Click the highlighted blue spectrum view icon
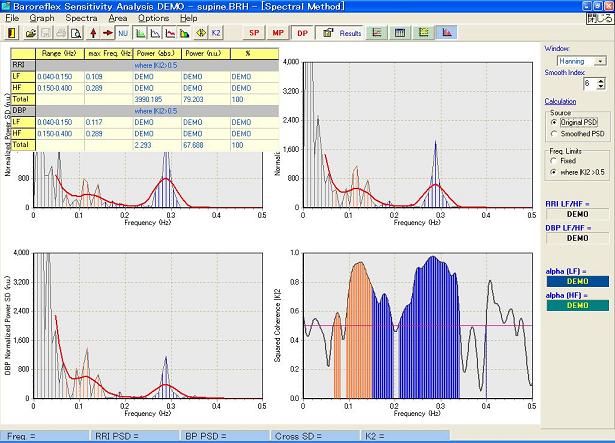The width and height of the screenshot is (615, 443). point(447,33)
